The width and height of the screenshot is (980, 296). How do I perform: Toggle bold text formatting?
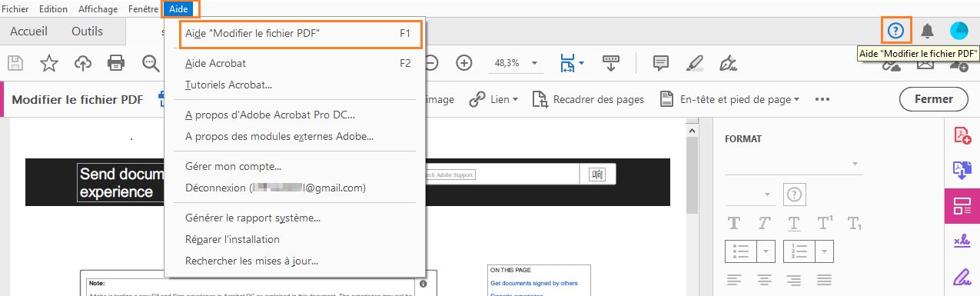tap(734, 224)
